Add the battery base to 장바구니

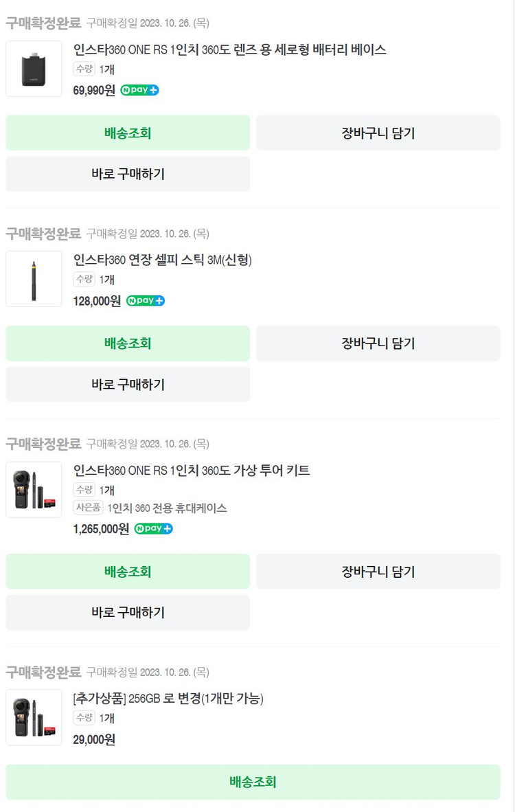377,133
